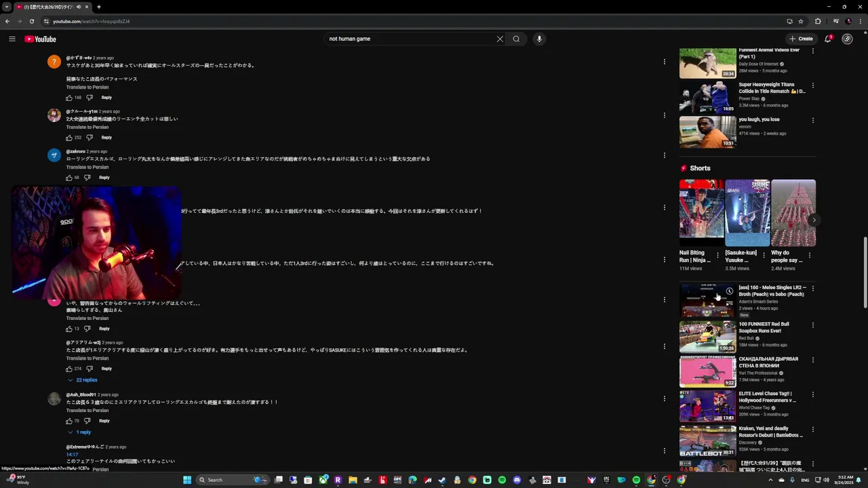The width and height of the screenshot is (868, 488).
Task: Focus the browser address bar URL
Action: point(92,21)
